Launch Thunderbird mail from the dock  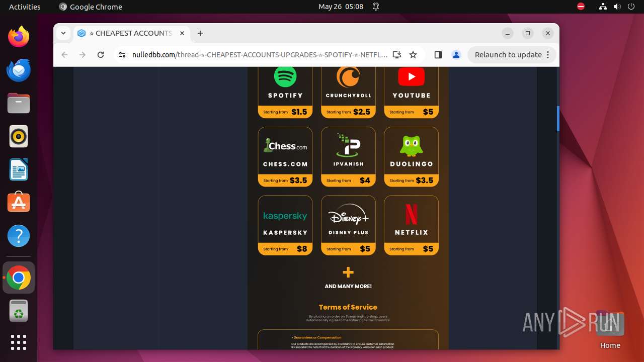pyautogui.click(x=19, y=70)
